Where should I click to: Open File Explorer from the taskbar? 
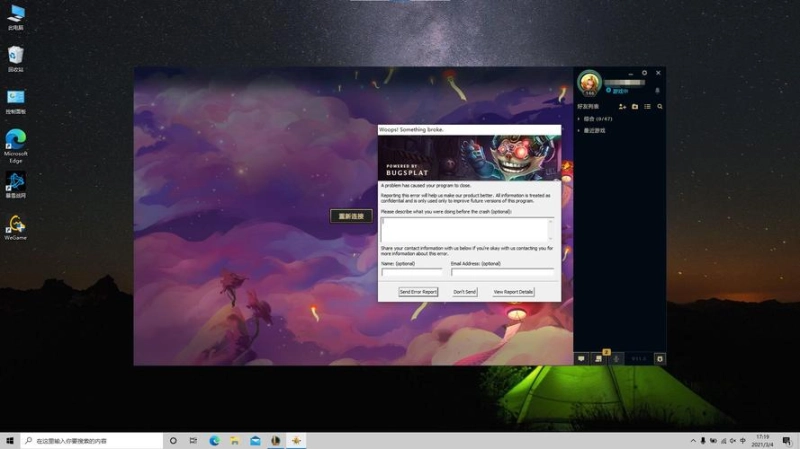click(235, 440)
